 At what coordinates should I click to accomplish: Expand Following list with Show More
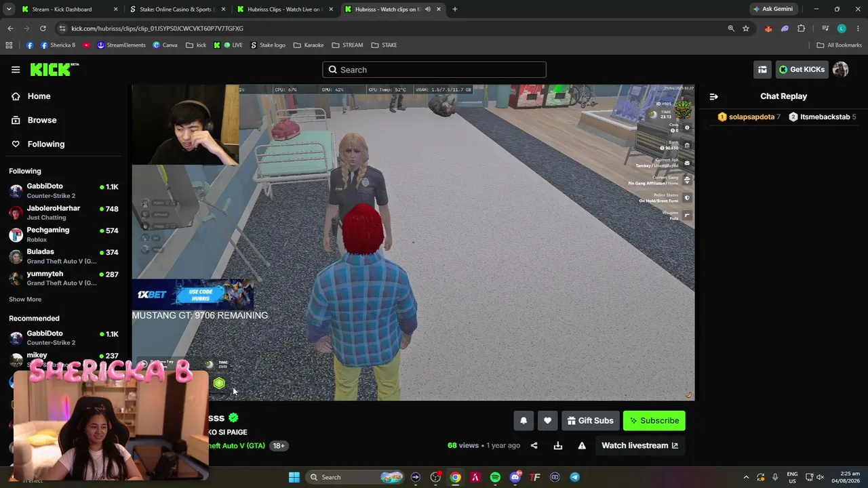click(x=25, y=299)
